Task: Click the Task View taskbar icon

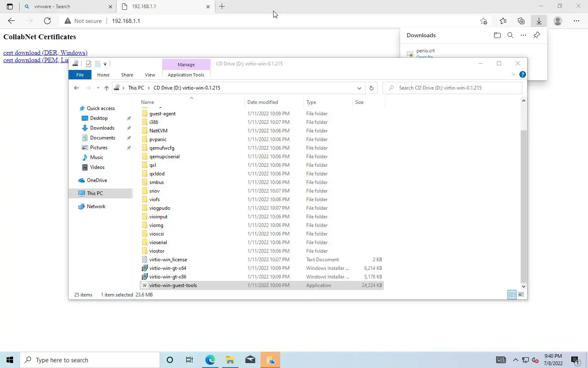Action: pyautogui.click(x=189, y=360)
